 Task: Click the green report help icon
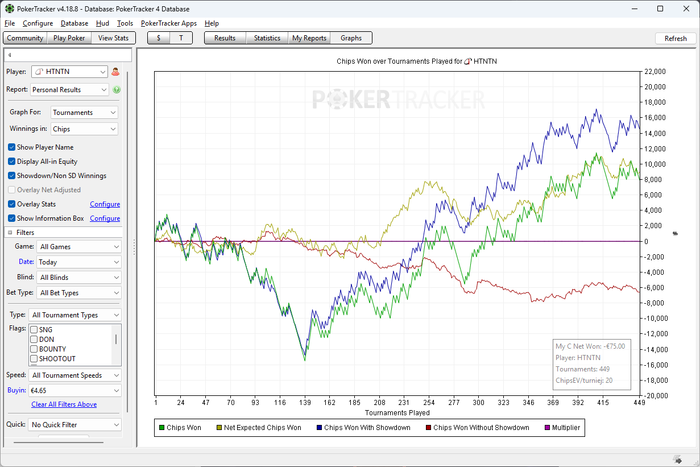click(x=117, y=90)
